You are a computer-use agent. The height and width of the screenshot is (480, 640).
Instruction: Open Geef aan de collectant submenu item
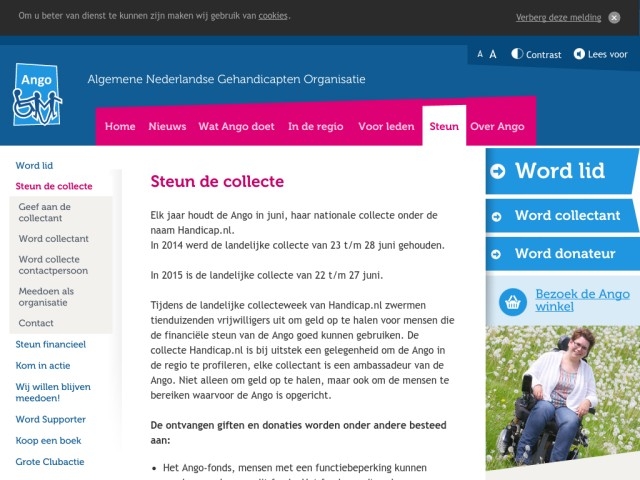47,211
